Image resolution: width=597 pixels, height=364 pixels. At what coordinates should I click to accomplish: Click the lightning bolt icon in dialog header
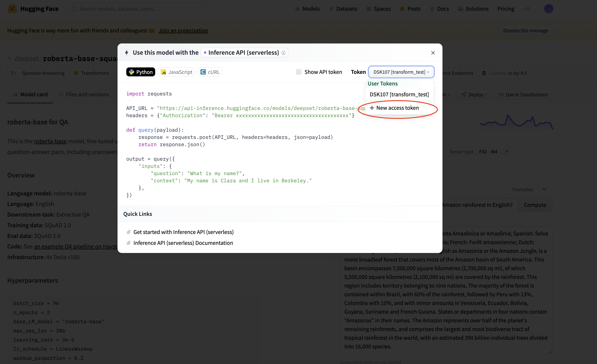(x=126, y=53)
